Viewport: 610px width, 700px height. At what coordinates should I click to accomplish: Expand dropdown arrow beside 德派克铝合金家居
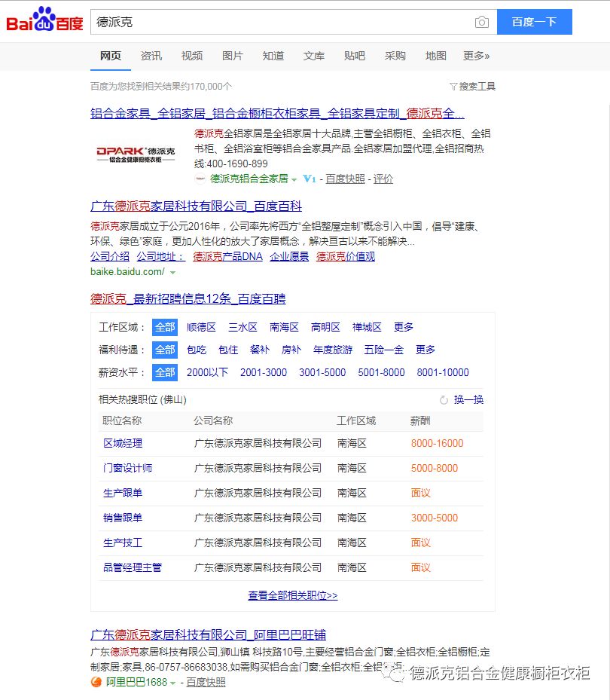pos(294,180)
